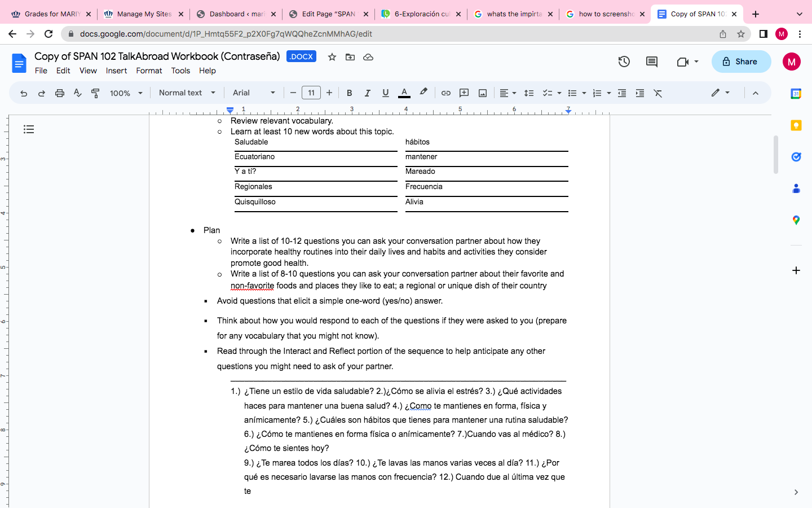Bookmark this page with the address bar star
The image size is (812, 508).
click(x=741, y=34)
